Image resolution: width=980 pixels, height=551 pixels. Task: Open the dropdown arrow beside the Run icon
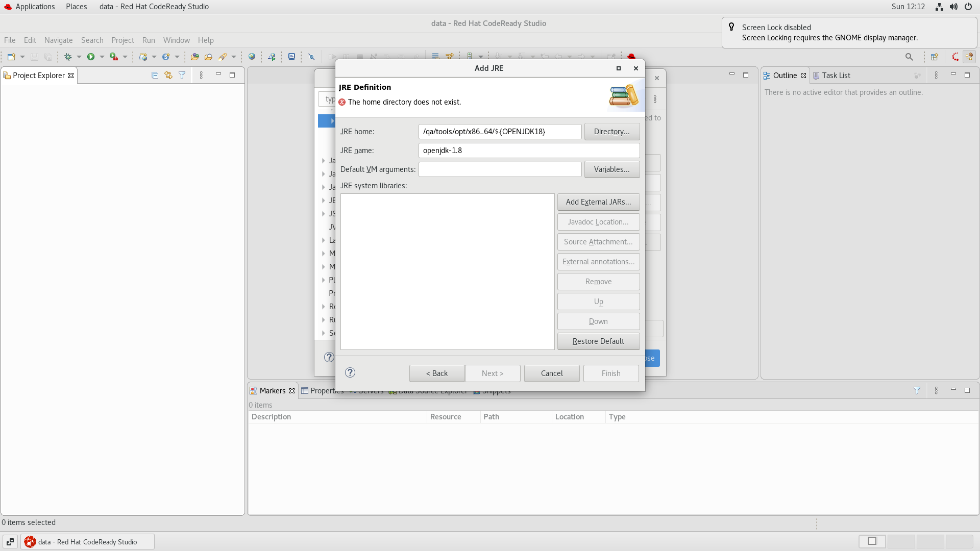[x=102, y=57]
